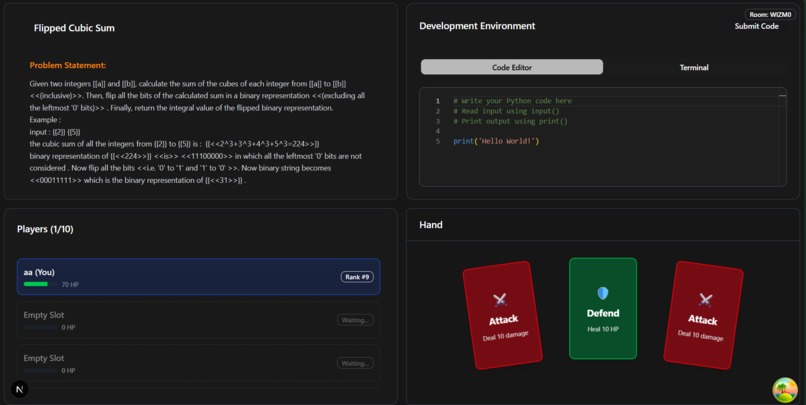Select the Defend card healing 10 HP
This screenshot has width=806, height=405.
point(603,308)
